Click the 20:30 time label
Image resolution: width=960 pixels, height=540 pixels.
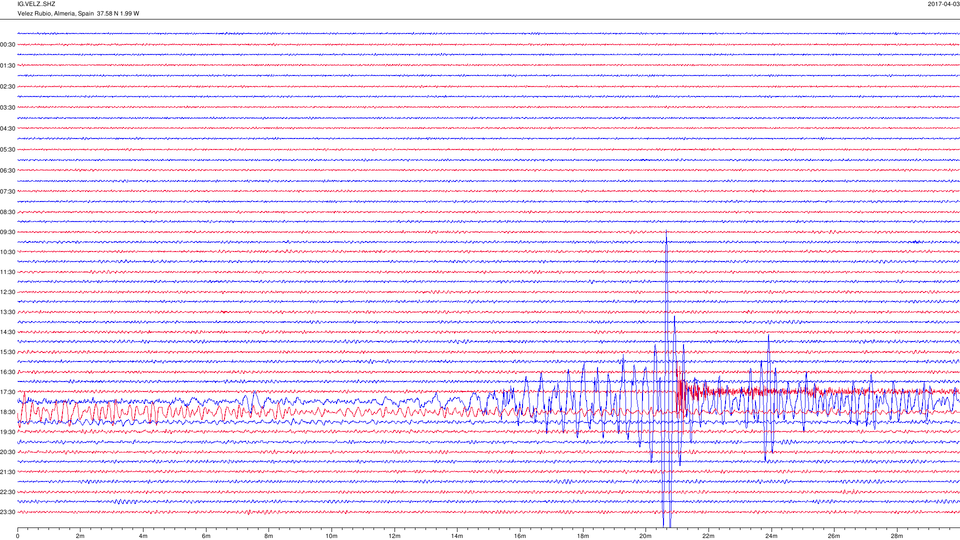pyautogui.click(x=7, y=452)
